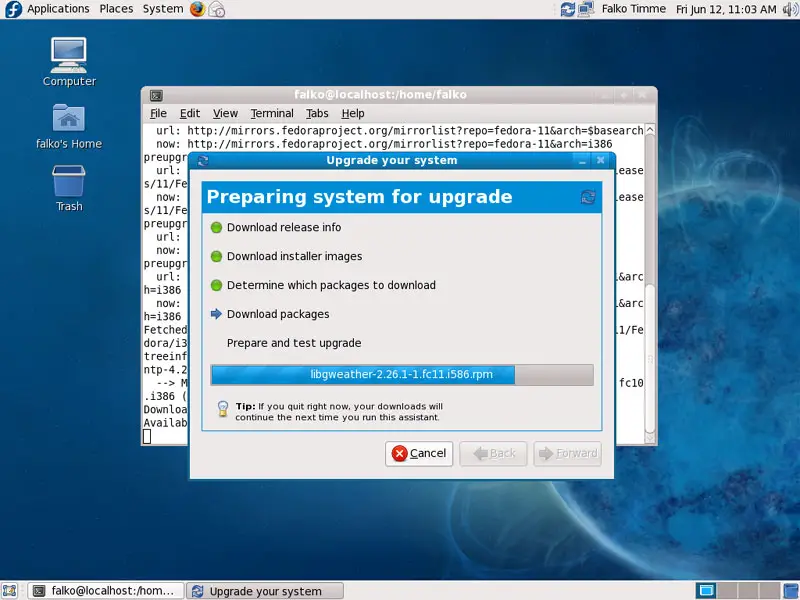Click the green dot beside Download installer images
Image resolution: width=800 pixels, height=600 pixels.
point(216,256)
